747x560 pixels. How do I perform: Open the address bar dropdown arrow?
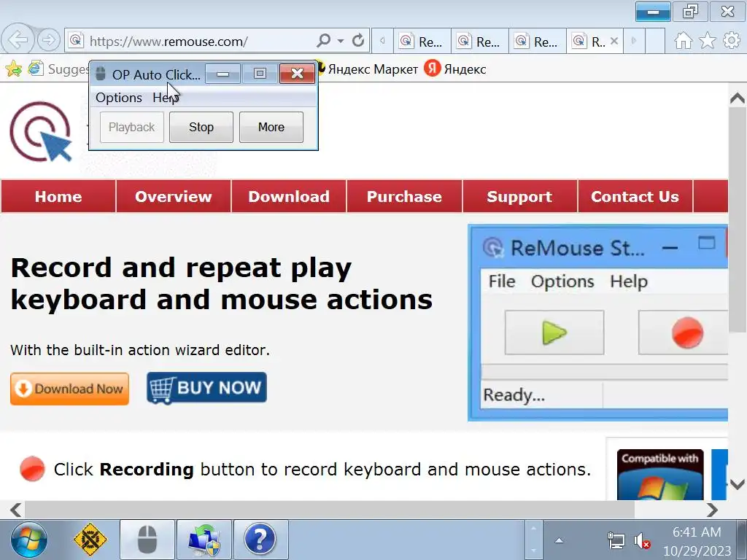point(341,41)
